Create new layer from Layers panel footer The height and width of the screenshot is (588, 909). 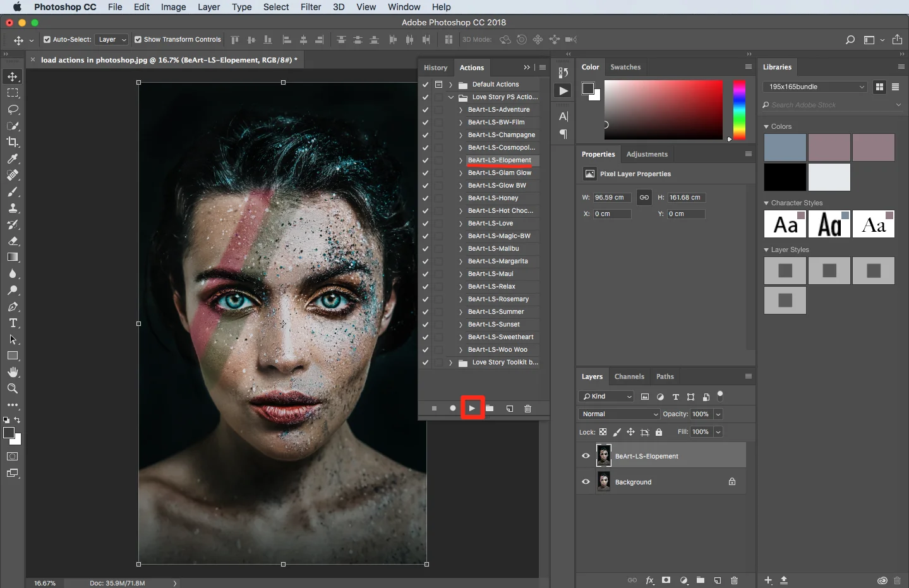[x=718, y=580]
